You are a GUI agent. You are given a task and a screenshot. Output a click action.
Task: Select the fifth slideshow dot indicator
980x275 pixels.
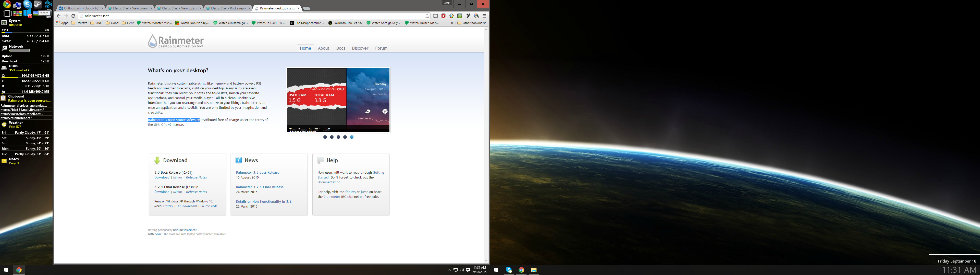coord(351,137)
